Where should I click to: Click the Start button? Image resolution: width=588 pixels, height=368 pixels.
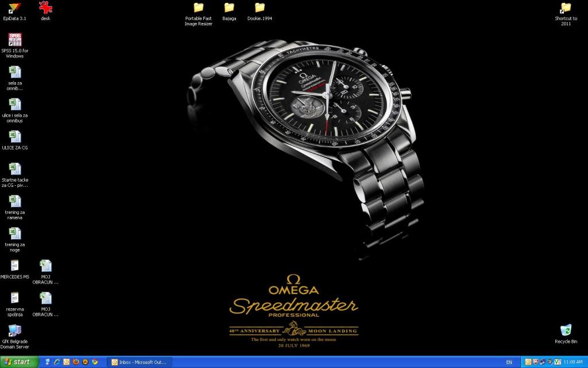point(20,362)
